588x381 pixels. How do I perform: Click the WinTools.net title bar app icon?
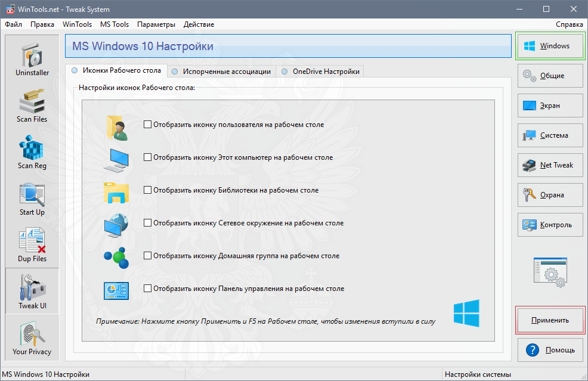click(10, 9)
